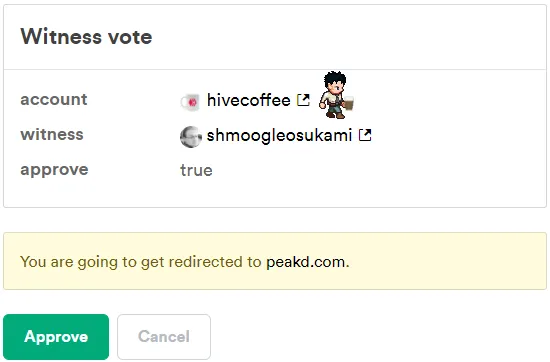The height and width of the screenshot is (362, 550).
Task: Click the pixel character holding coffee
Action: [x=336, y=95]
